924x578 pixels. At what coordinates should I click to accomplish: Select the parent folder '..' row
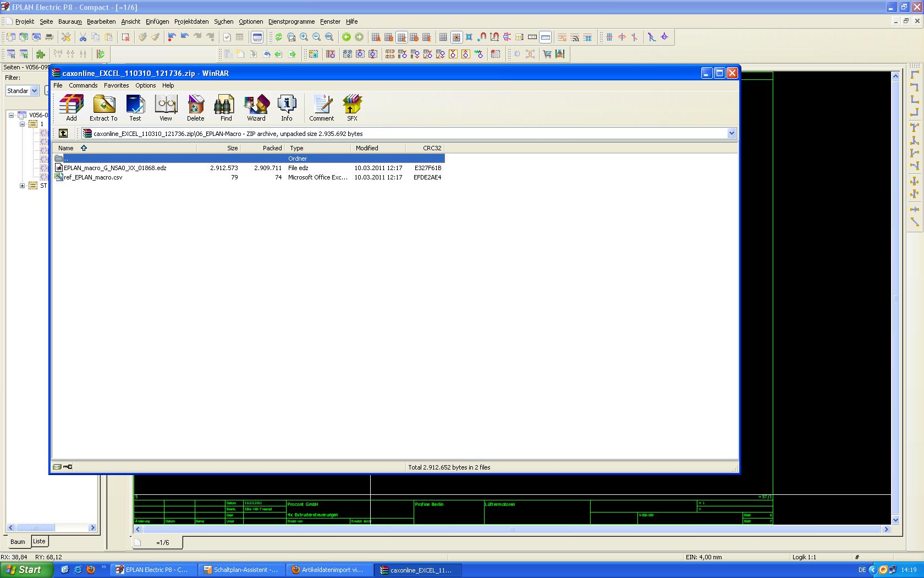[249, 159]
